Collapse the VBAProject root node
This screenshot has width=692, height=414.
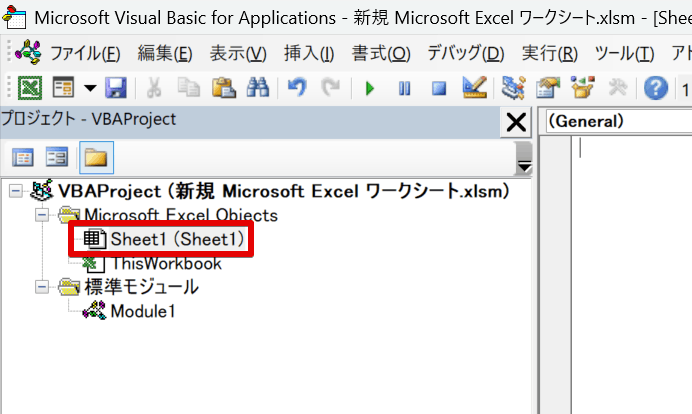pos(16,192)
